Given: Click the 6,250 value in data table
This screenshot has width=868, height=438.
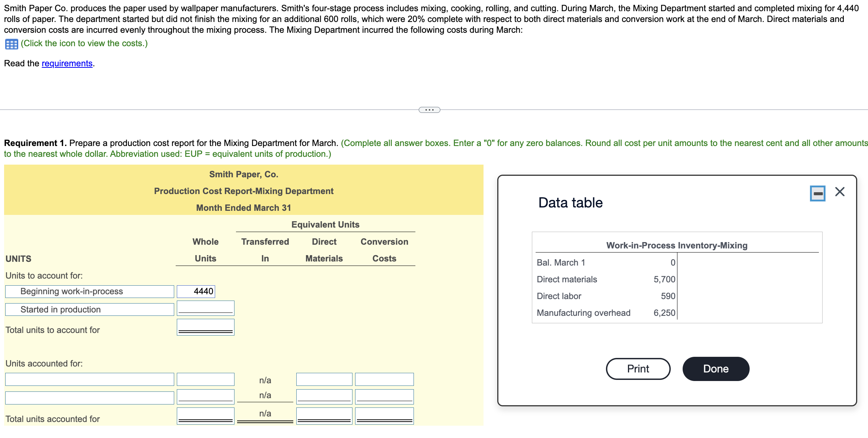Looking at the screenshot, I should point(664,313).
